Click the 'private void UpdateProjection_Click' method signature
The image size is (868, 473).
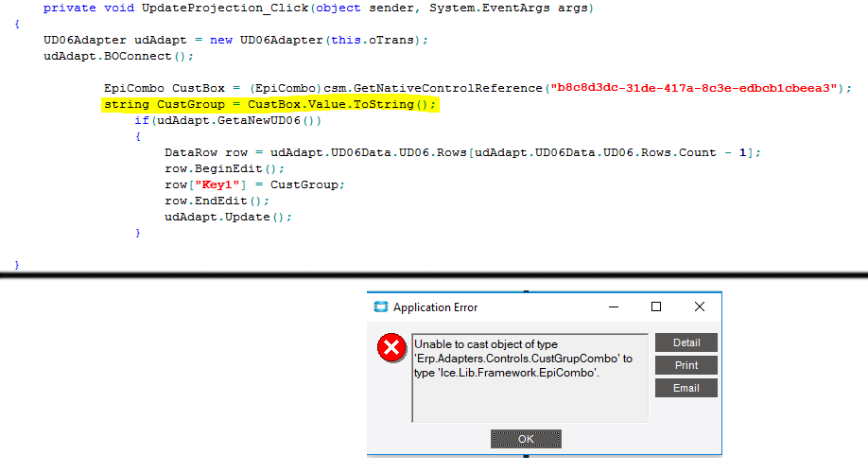tap(319, 9)
